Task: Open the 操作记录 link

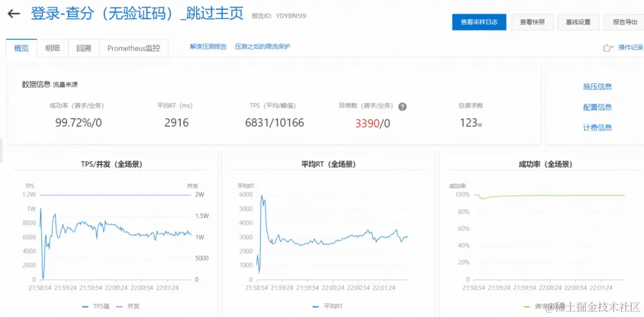Action: pyautogui.click(x=631, y=47)
